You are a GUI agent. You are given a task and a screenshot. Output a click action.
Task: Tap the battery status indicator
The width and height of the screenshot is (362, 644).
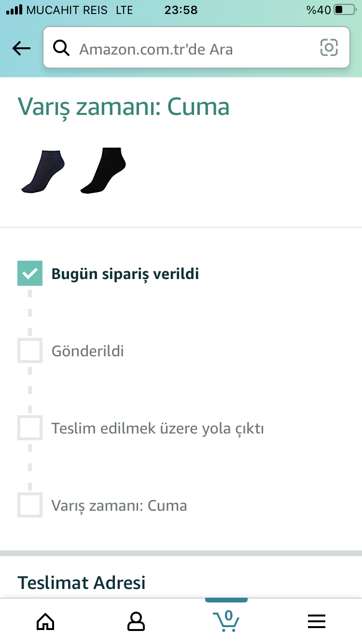tap(345, 10)
